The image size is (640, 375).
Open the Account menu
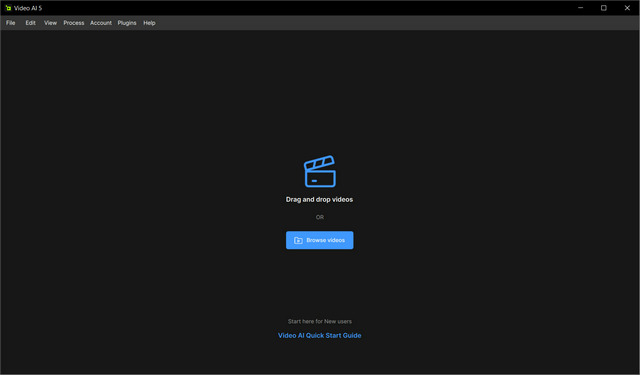click(x=101, y=23)
